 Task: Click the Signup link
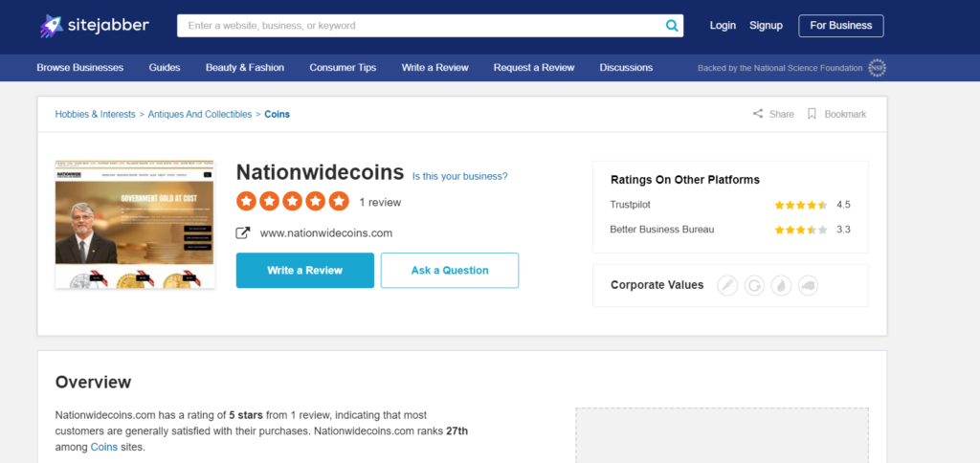[767, 26]
